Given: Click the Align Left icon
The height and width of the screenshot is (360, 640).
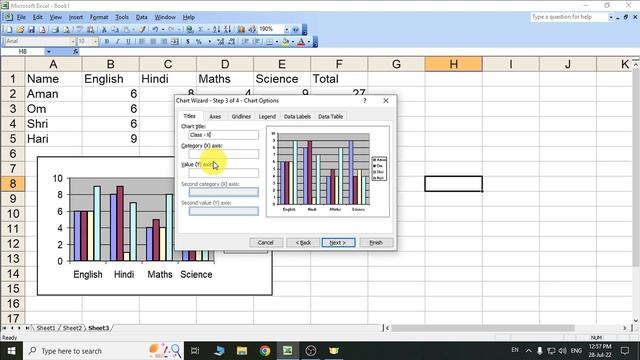Looking at the screenshot, I should [x=142, y=41].
